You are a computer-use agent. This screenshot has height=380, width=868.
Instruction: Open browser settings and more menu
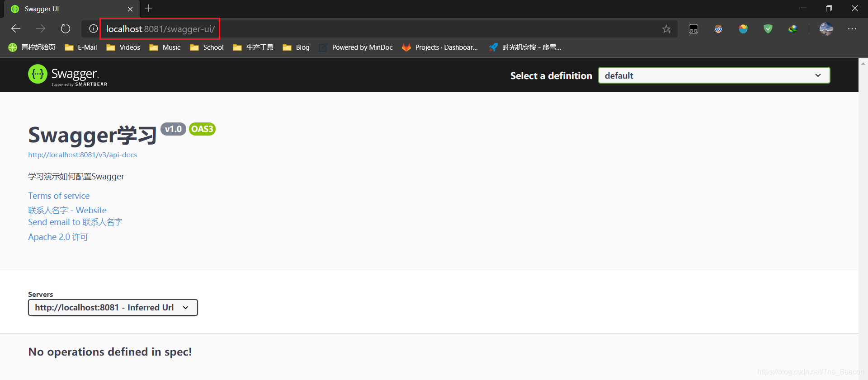(852, 29)
